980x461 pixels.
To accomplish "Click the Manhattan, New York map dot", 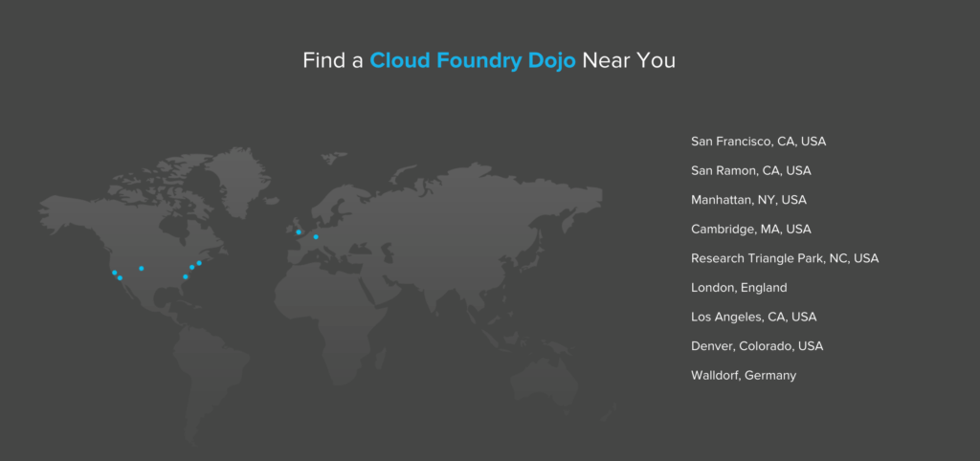I will pos(191,268).
